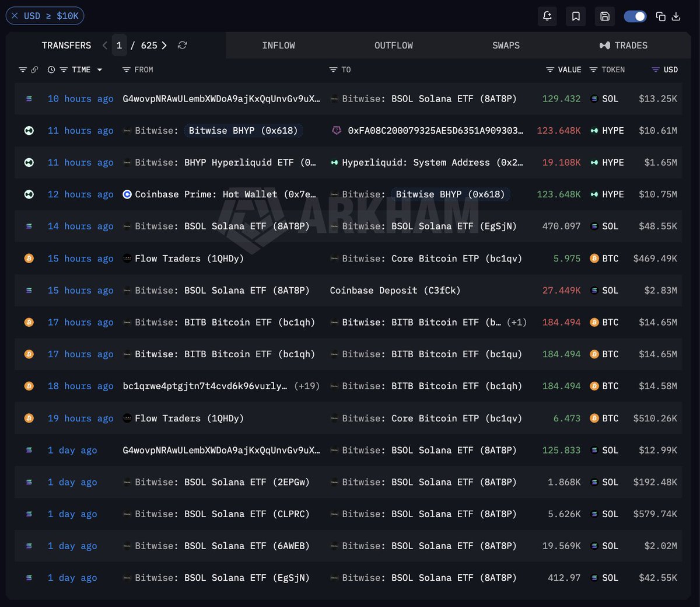Remove the USD ≥ $10K filter chip

click(x=15, y=16)
